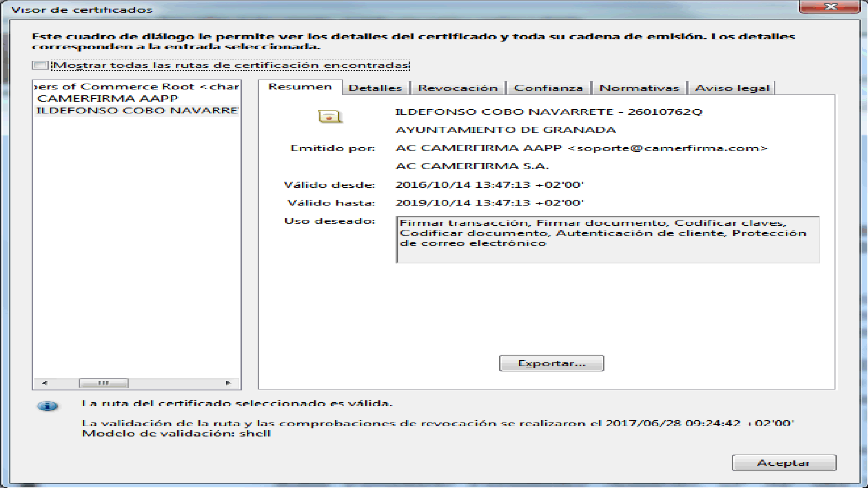Close the Visor de certificados window

click(x=831, y=7)
